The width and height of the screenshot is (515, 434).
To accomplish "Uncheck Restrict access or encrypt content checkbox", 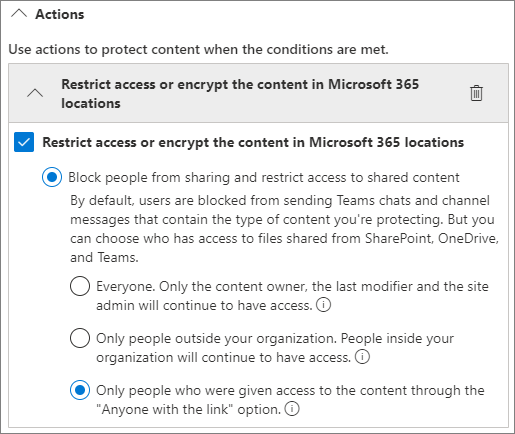I will [x=24, y=142].
